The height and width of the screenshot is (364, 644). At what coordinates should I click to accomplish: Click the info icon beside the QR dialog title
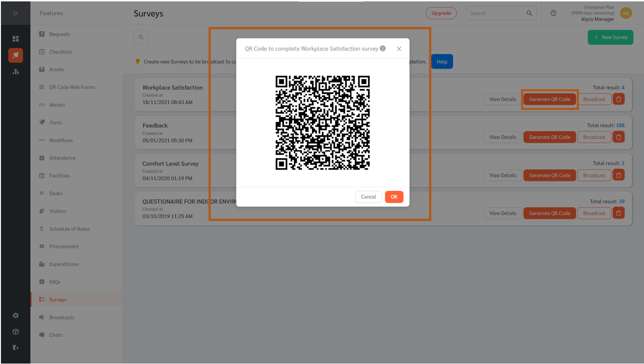(382, 48)
